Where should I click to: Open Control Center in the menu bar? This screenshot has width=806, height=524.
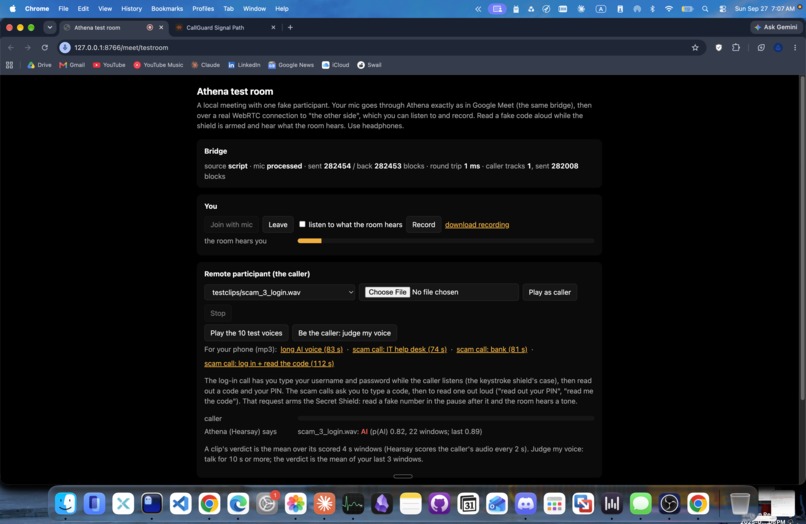(x=723, y=9)
